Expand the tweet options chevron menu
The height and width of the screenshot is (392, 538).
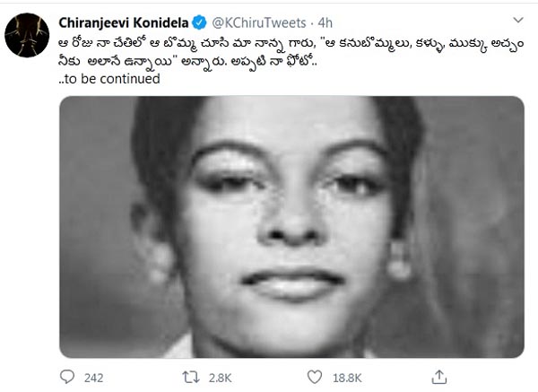(x=517, y=20)
